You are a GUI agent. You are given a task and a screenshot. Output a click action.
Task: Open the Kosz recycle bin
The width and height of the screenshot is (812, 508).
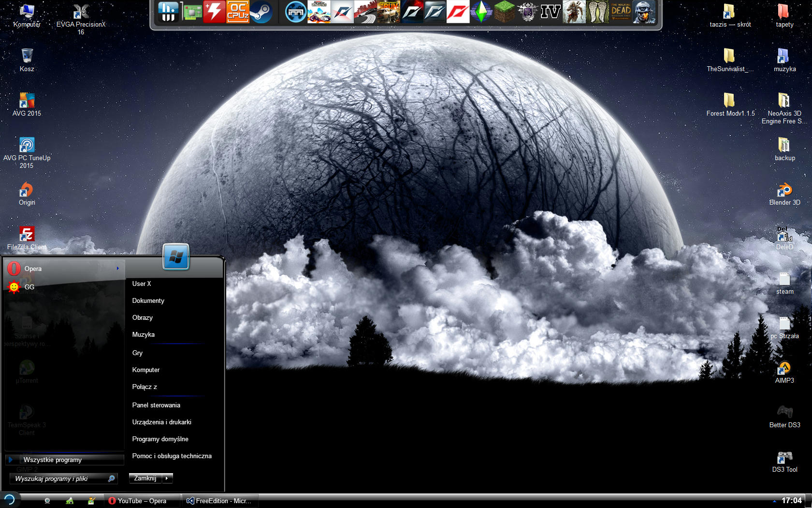[27, 60]
